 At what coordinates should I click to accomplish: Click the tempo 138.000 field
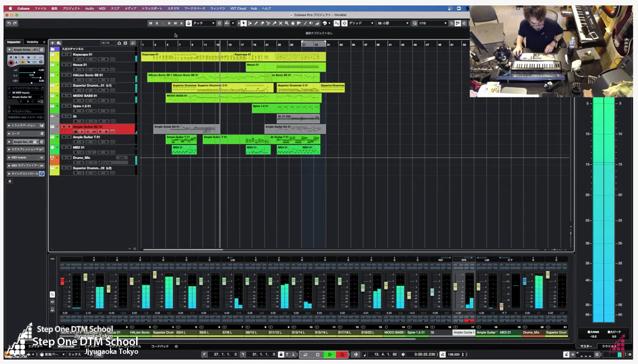(x=453, y=354)
